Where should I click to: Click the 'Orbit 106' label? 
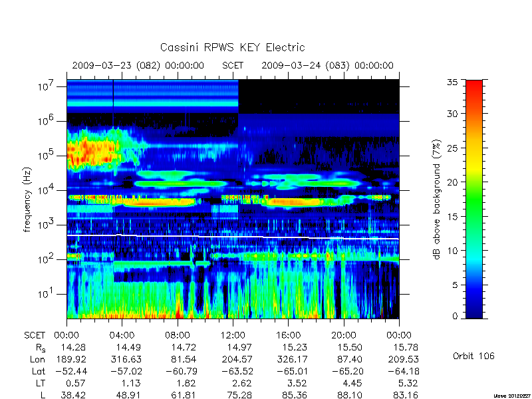(x=473, y=356)
